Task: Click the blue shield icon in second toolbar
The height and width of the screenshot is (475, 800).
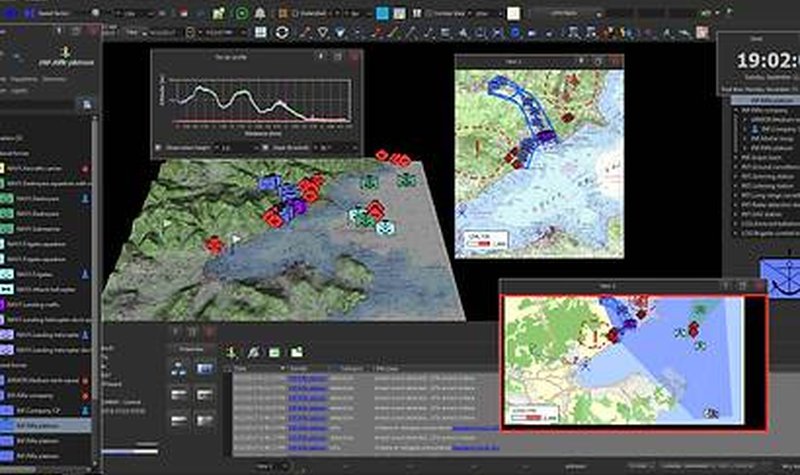Action: tap(340, 33)
